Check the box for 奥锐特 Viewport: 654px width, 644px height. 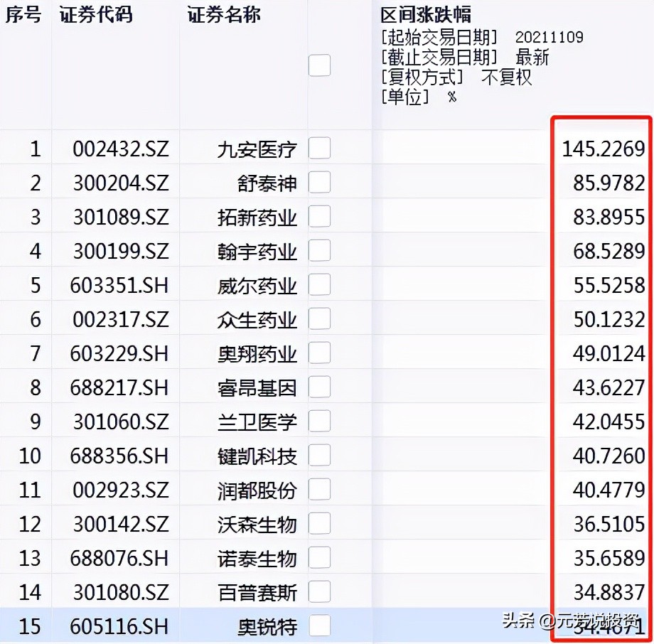[319, 626]
